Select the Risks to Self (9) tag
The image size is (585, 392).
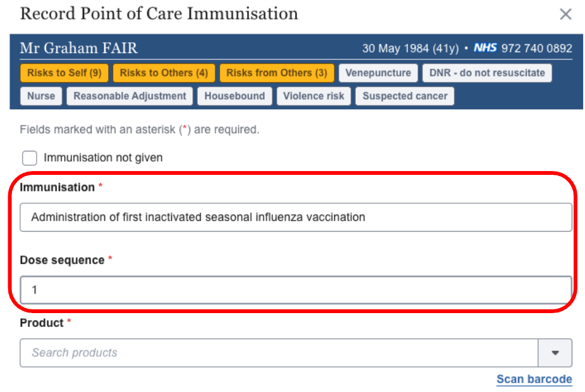coord(64,73)
